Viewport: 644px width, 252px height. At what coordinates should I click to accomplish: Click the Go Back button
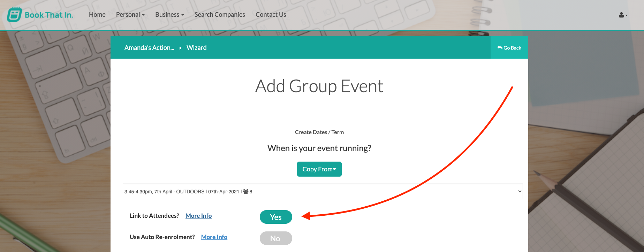tap(509, 48)
